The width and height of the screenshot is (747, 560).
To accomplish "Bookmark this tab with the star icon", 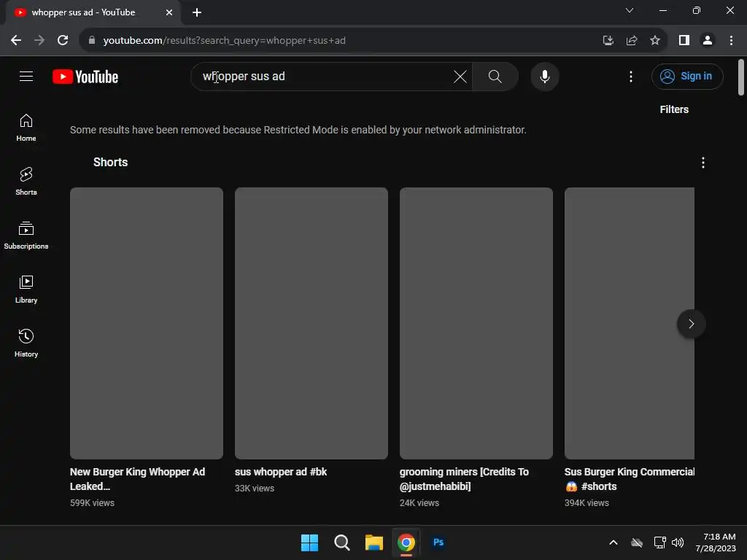I will 655,41.
